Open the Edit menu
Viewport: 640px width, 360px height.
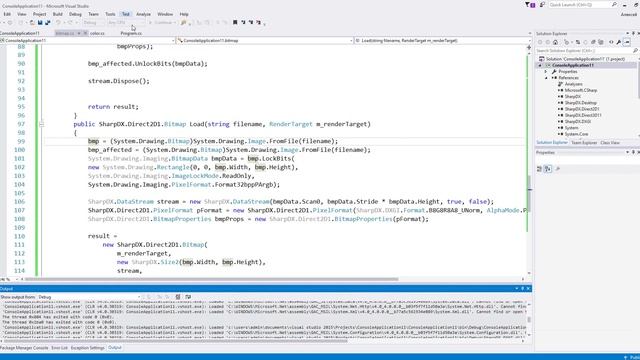coord(7,14)
